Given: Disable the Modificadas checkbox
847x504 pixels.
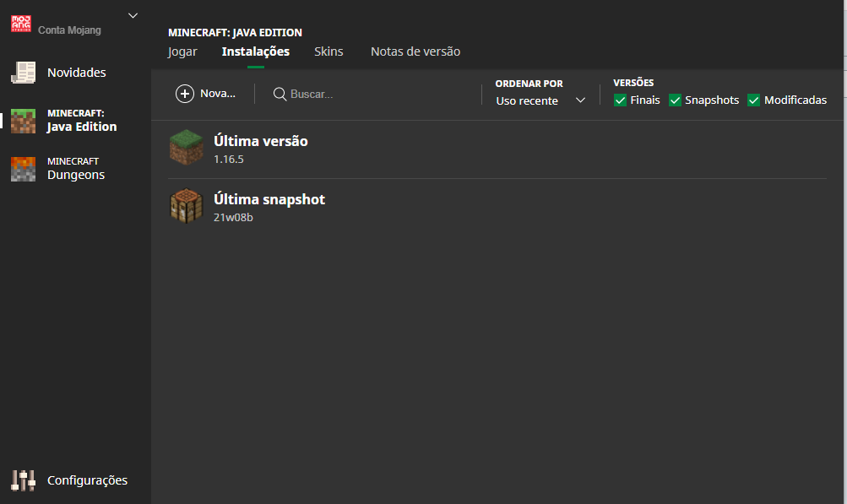Looking at the screenshot, I should click(754, 100).
